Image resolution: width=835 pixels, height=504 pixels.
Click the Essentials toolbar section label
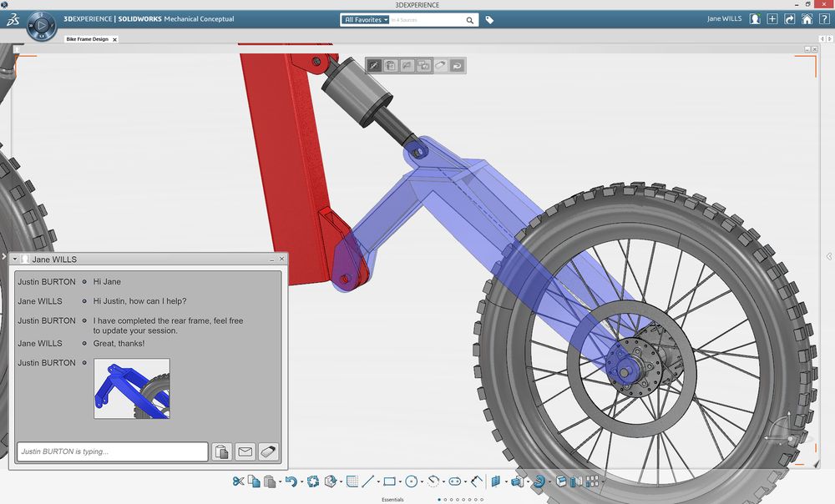(392, 500)
